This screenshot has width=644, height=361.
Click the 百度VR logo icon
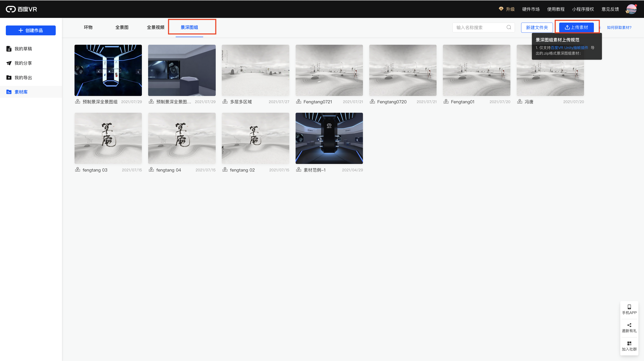click(11, 9)
